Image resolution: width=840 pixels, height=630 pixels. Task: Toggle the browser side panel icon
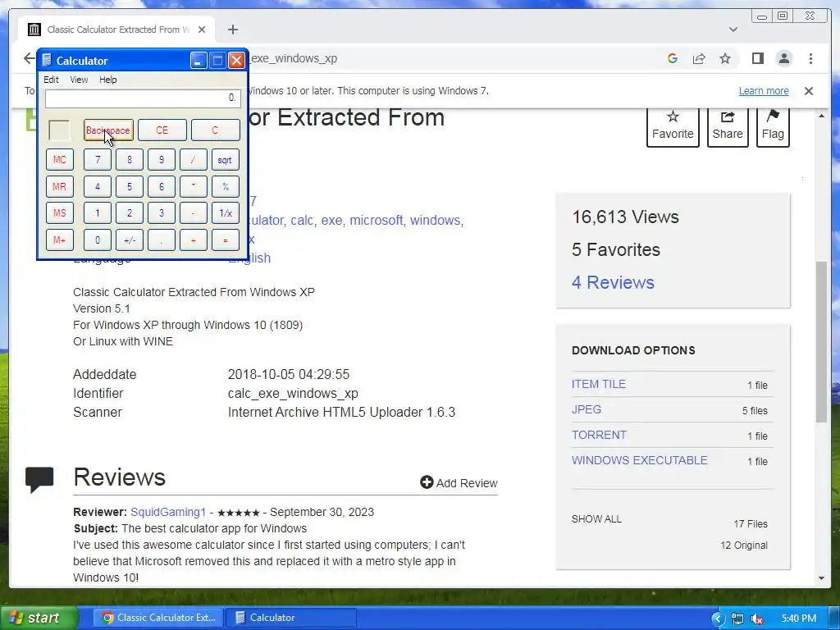[757, 58]
